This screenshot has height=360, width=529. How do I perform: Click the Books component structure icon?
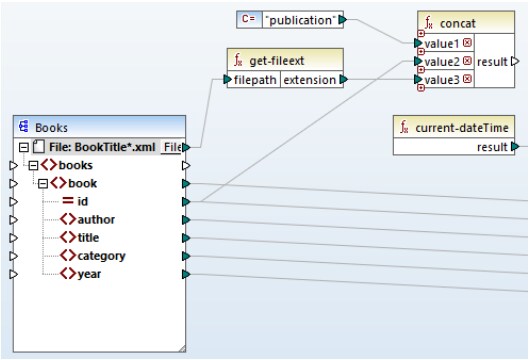pos(24,127)
